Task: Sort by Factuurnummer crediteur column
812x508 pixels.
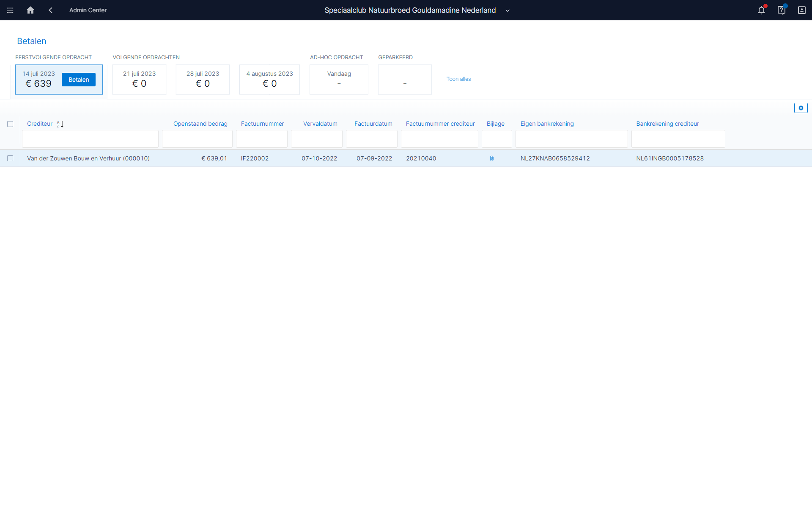Action: 441,124
